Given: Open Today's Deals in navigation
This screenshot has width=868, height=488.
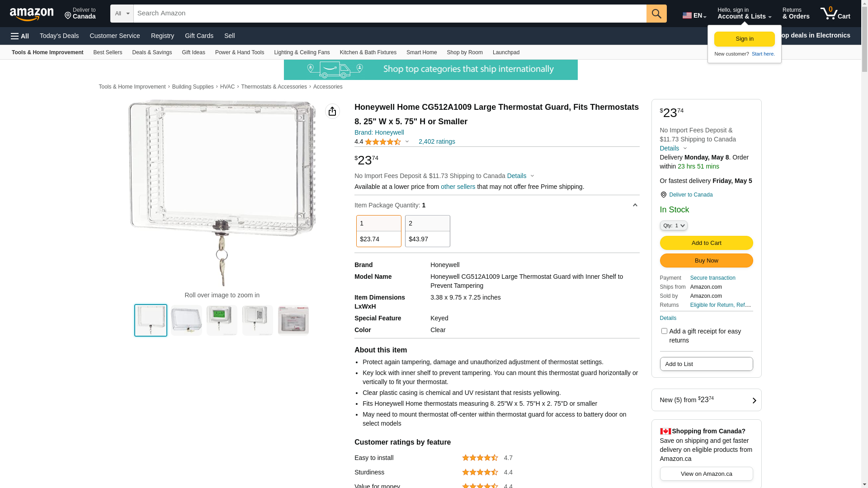Looking at the screenshot, I should point(59,36).
